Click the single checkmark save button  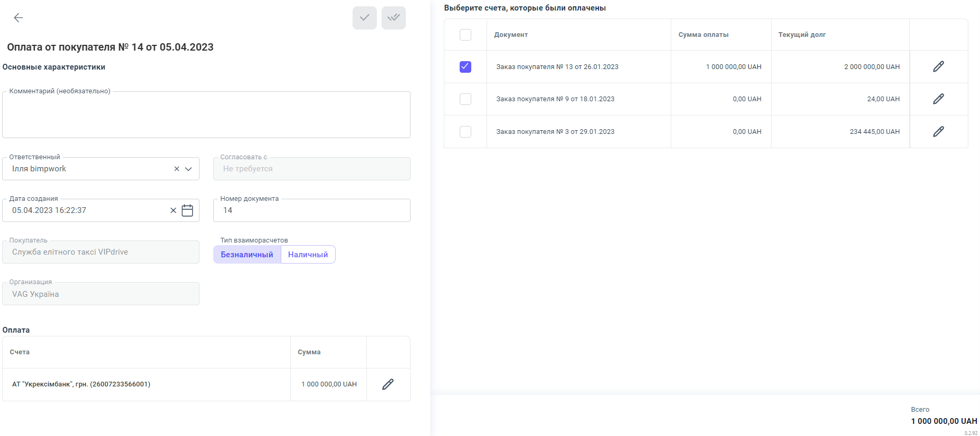point(364,18)
